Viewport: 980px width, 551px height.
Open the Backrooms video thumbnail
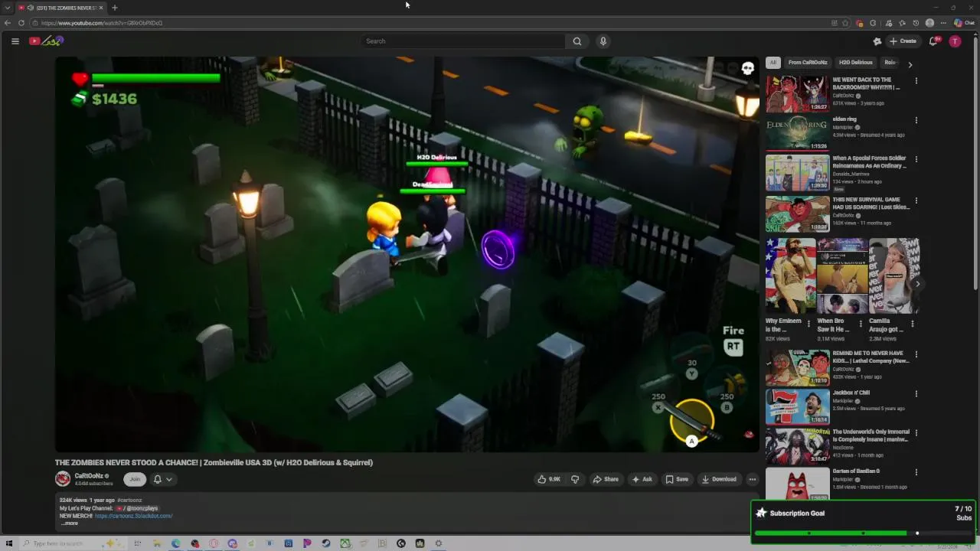pos(797,93)
